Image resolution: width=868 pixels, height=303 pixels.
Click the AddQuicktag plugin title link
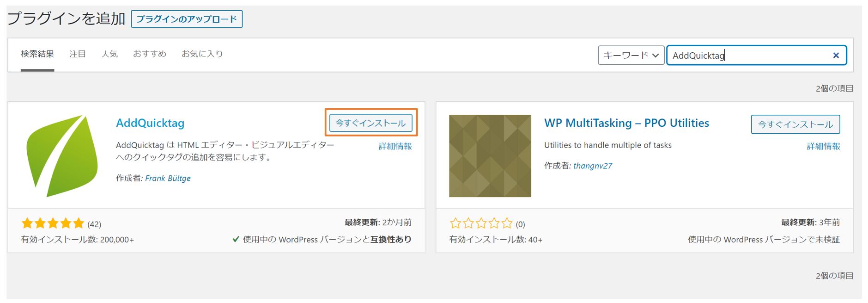click(x=150, y=123)
